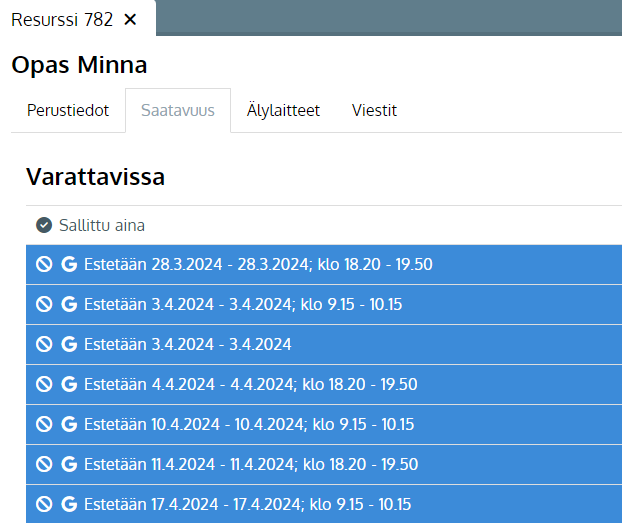Open the Perustiedot tab
This screenshot has height=523, width=622.
[68, 110]
